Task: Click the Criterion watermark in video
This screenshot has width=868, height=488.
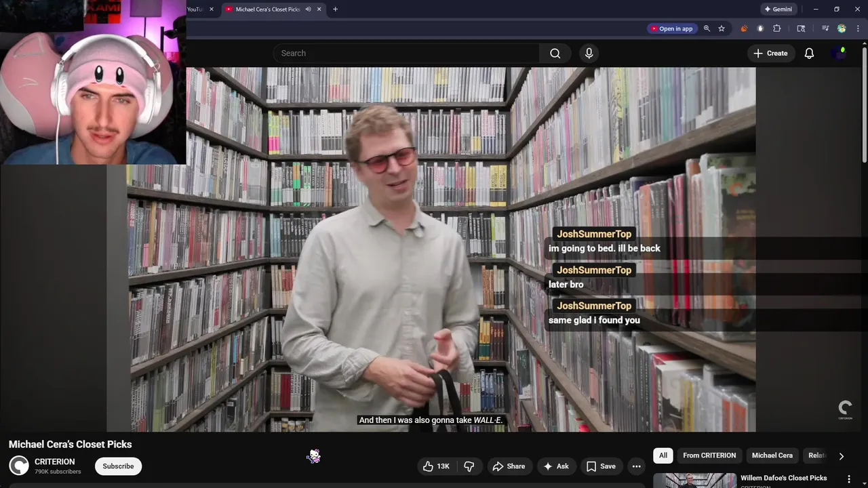Action: [x=845, y=410]
